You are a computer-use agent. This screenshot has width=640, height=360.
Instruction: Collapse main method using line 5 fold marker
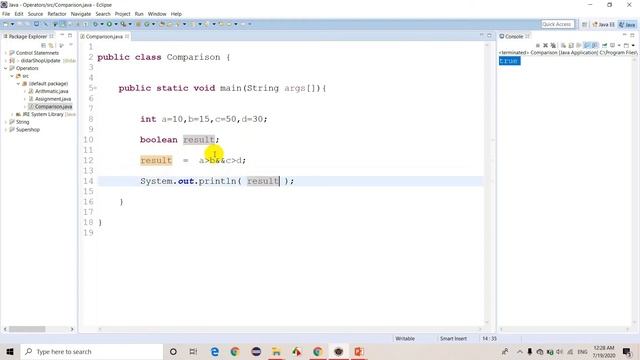tap(95, 88)
